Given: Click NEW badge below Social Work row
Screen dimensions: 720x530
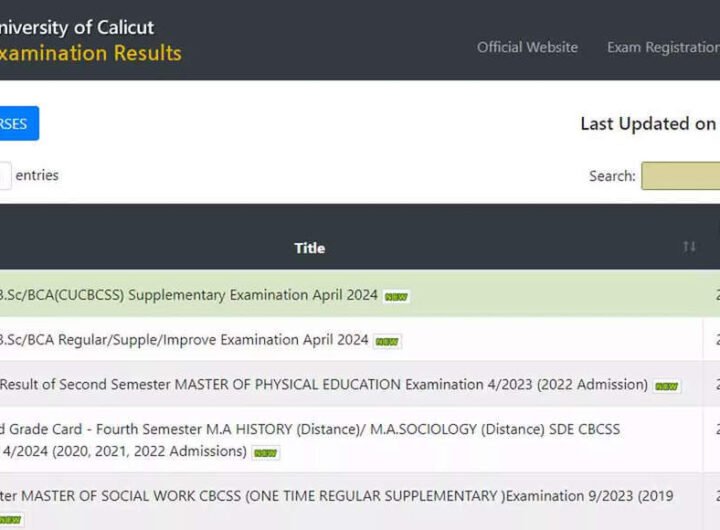Looking at the screenshot, I should pyautogui.click(x=10, y=519).
